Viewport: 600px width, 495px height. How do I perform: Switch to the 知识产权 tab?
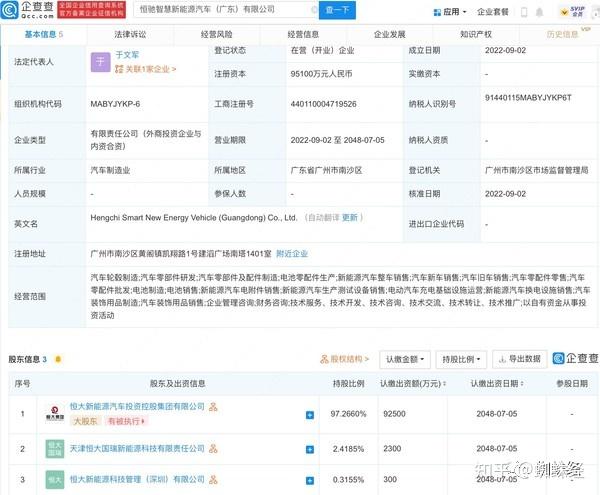(476, 34)
